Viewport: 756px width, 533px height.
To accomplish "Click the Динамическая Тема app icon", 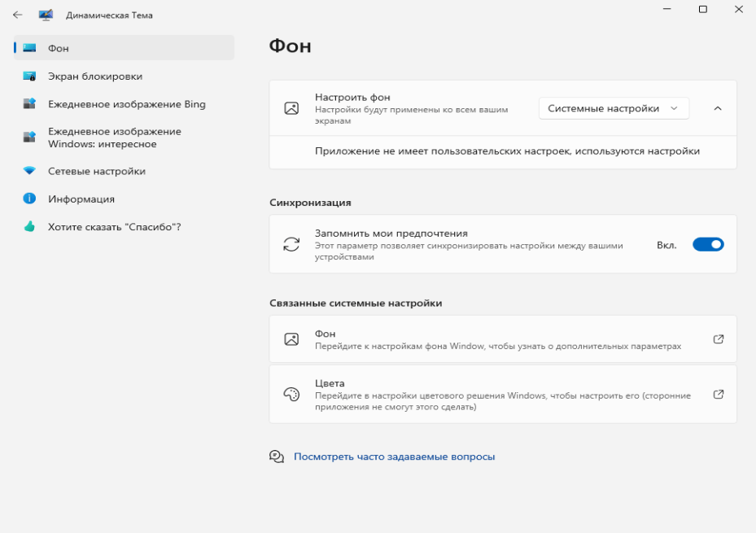I will pos(46,15).
